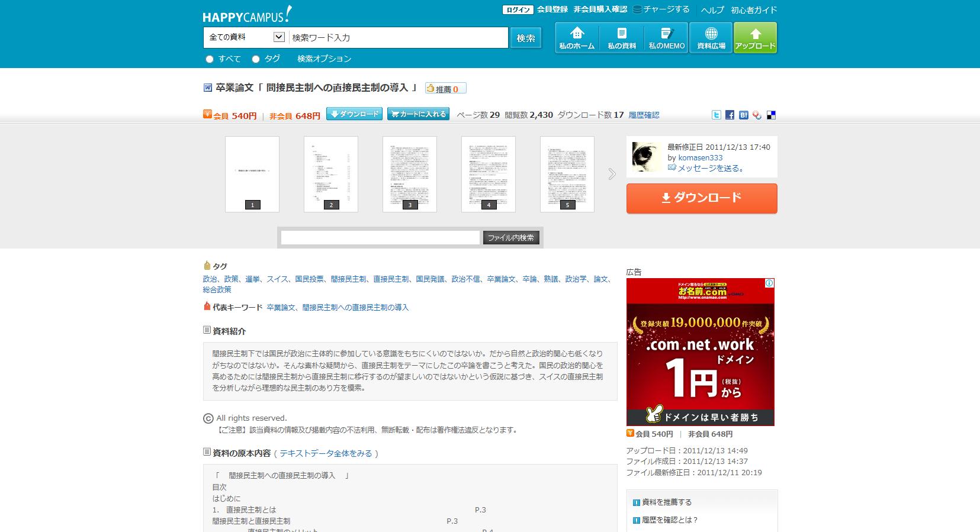Screen dimensions: 980x532
Task: Open テキストデータ全体をみる link
Action: (326, 453)
